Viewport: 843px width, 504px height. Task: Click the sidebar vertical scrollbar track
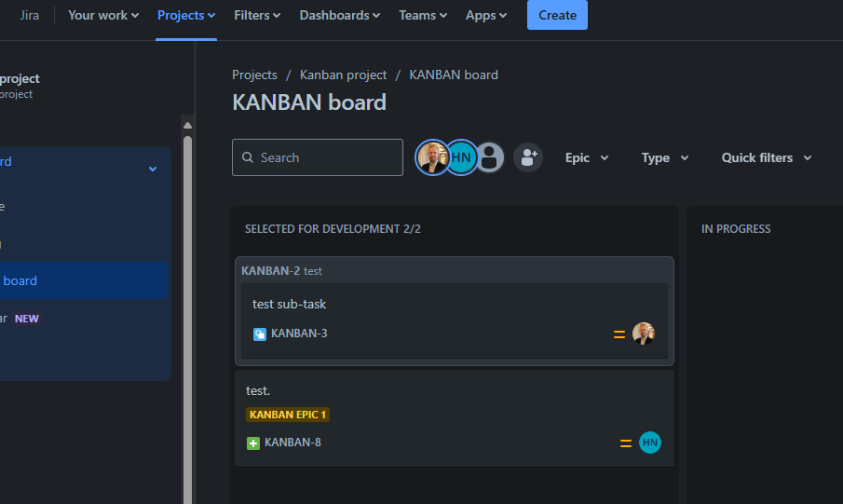[187, 320]
